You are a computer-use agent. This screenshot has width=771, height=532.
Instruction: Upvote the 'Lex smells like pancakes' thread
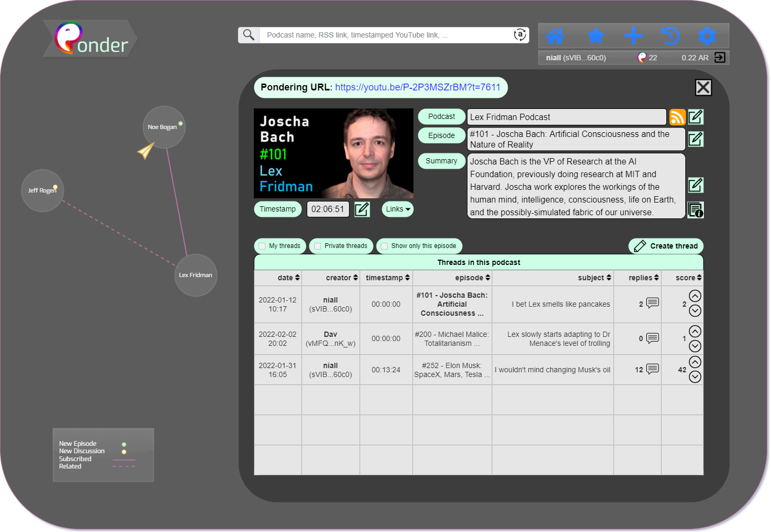(x=695, y=296)
